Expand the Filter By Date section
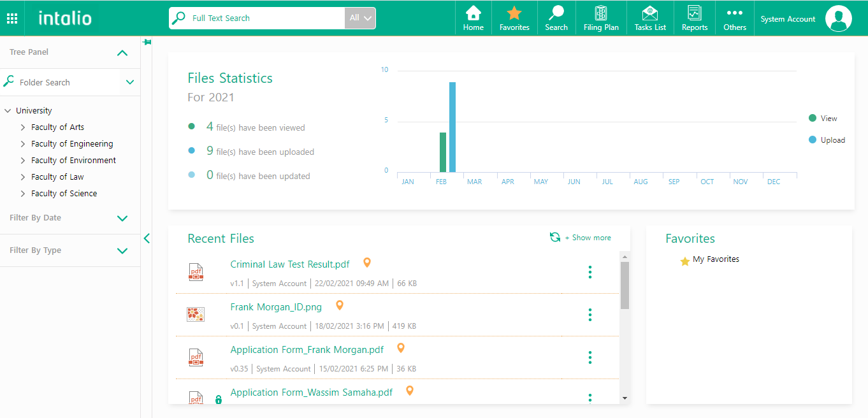 (122, 219)
